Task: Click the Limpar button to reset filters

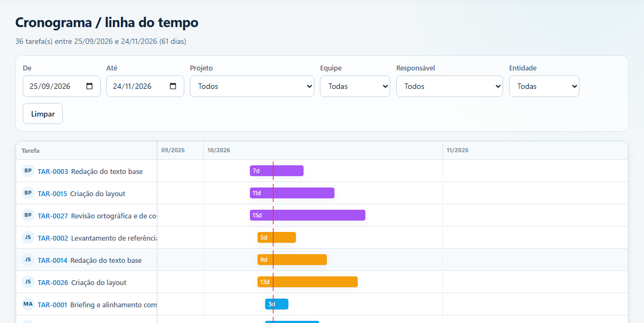Action: coord(43,114)
